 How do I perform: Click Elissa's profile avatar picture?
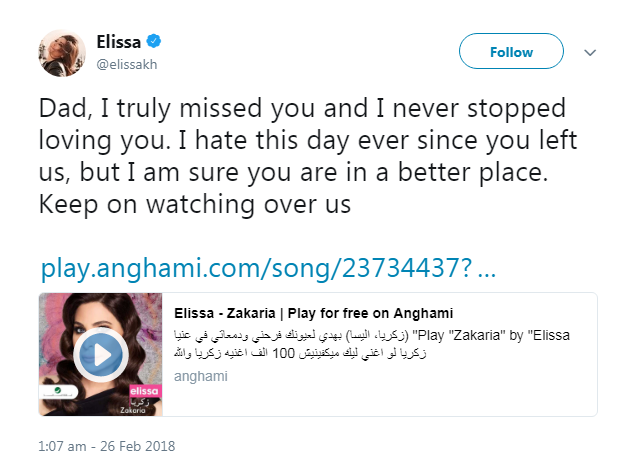(61, 52)
